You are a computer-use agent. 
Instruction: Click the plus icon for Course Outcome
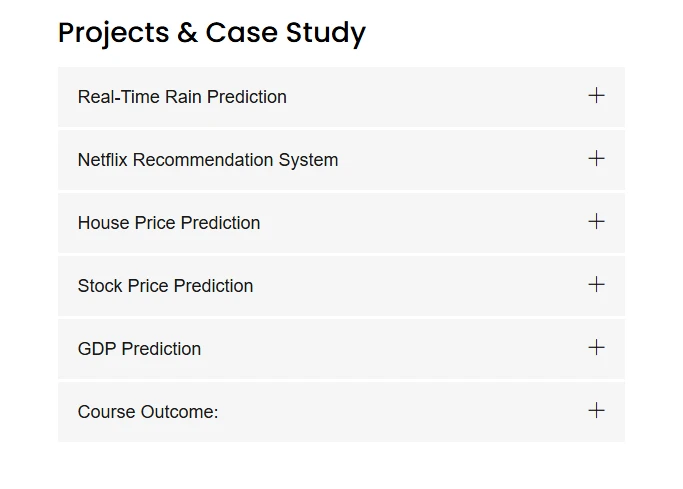596,411
